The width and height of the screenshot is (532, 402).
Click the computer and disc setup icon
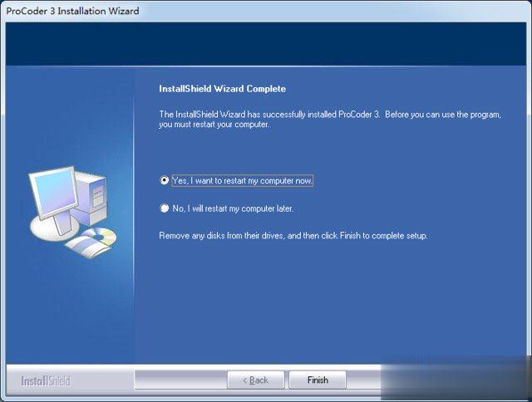pos(72,212)
